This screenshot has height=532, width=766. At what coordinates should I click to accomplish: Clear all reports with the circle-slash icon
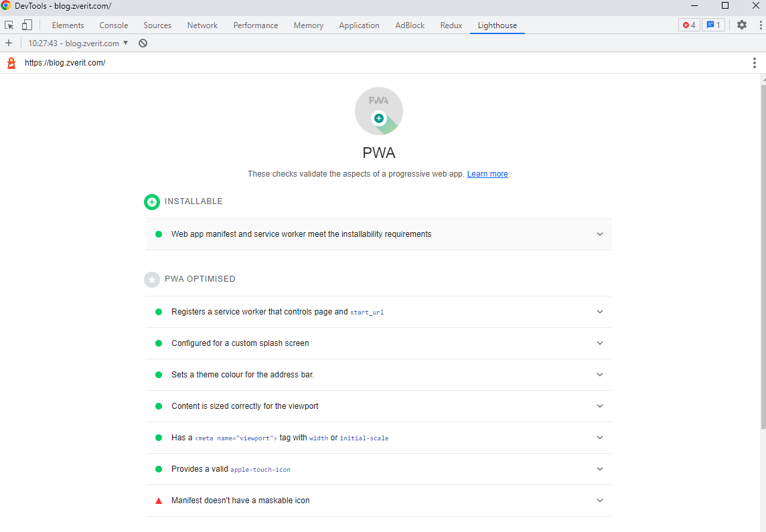coord(143,43)
